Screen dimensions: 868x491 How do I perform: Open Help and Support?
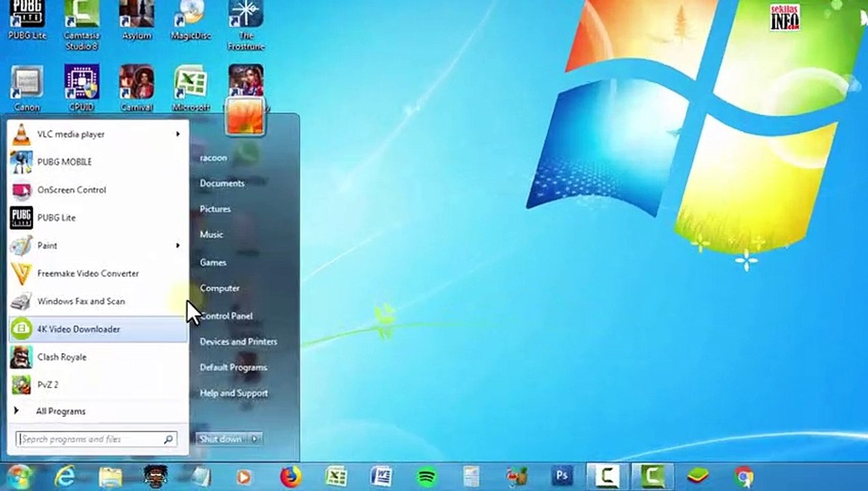(233, 393)
